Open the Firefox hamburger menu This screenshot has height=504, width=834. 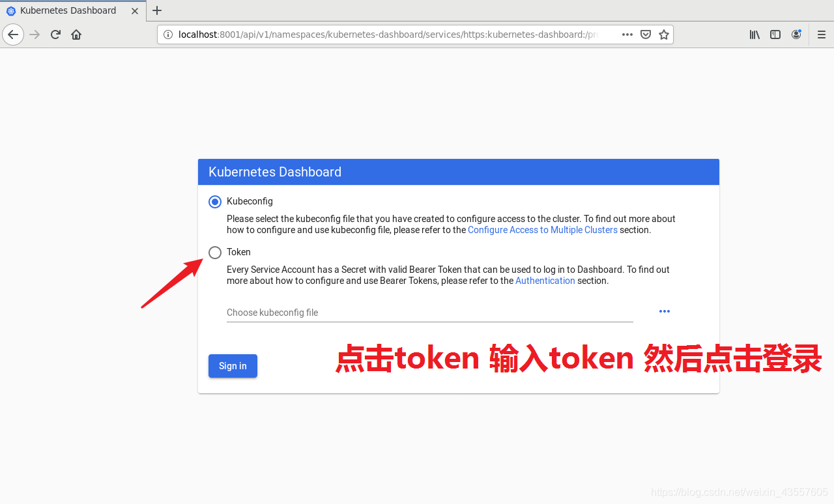click(x=822, y=35)
